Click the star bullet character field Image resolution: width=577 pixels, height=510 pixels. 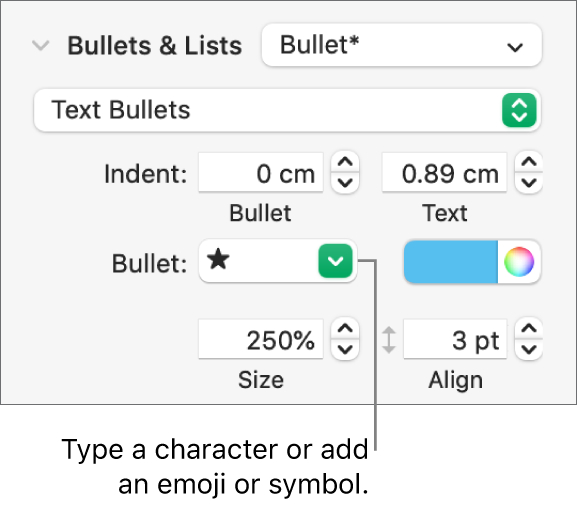pyautogui.click(x=258, y=261)
